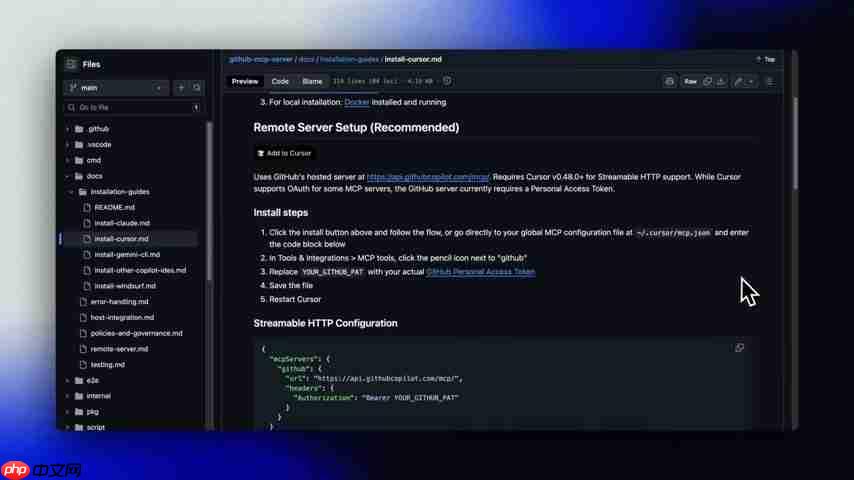This screenshot has width=854, height=480.
Task: Follow the Docker link
Action: point(357,102)
